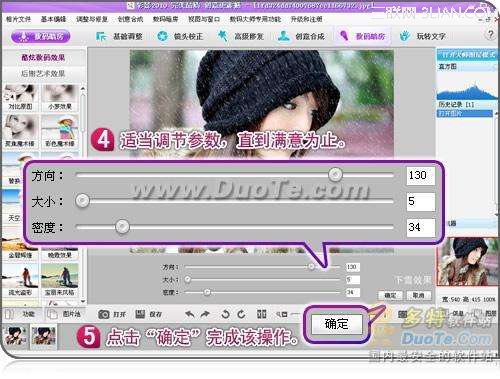The width and height of the screenshot is (500, 379).
Task: Click the effects list scroll-down arrow
Action: (83, 301)
